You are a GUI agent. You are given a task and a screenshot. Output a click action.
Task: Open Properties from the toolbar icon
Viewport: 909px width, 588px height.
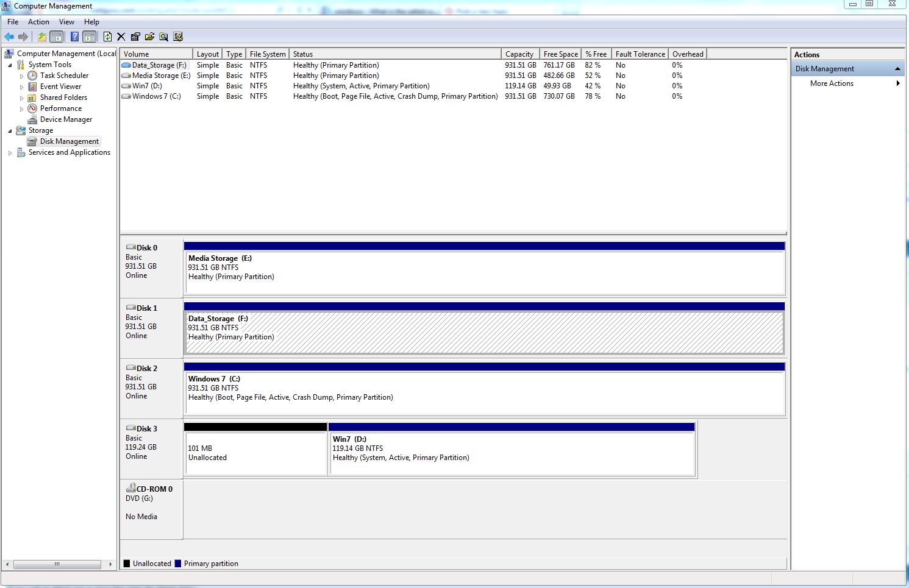coord(135,37)
